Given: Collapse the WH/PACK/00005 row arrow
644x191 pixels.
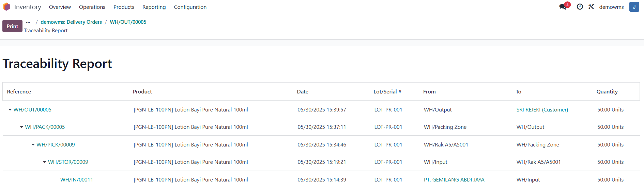Looking at the screenshot, I should pyautogui.click(x=21, y=127).
